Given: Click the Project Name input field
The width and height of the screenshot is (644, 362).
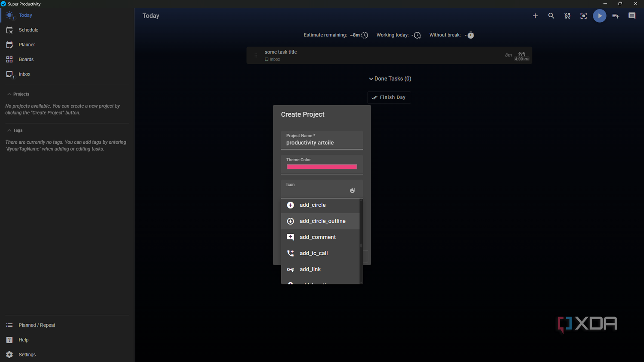Looking at the screenshot, I should click(322, 140).
